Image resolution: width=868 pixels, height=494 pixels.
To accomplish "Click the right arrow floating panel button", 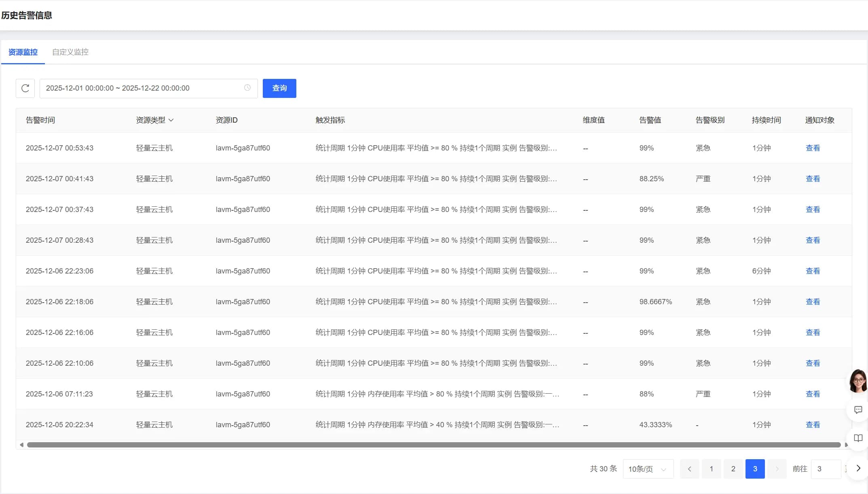I will pos(858,468).
